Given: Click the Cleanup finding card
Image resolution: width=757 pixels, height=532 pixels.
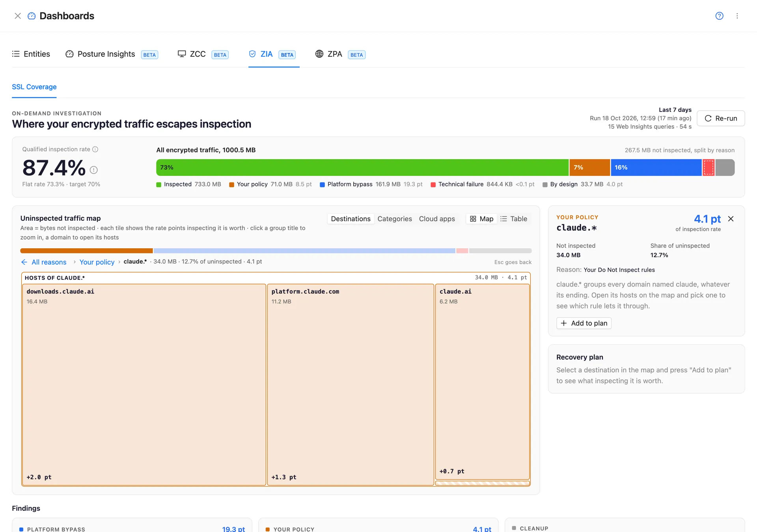Looking at the screenshot, I should click(625, 525).
